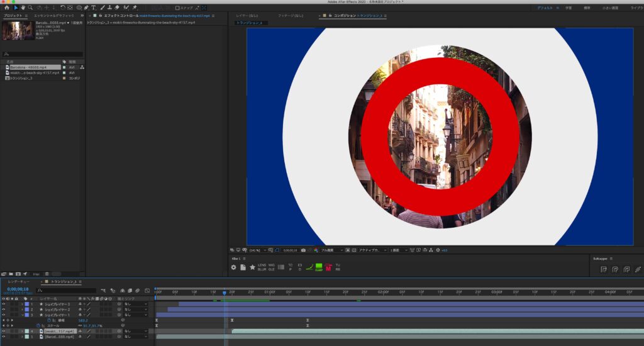Open parent dropdown for layer 4 video

pos(136,331)
